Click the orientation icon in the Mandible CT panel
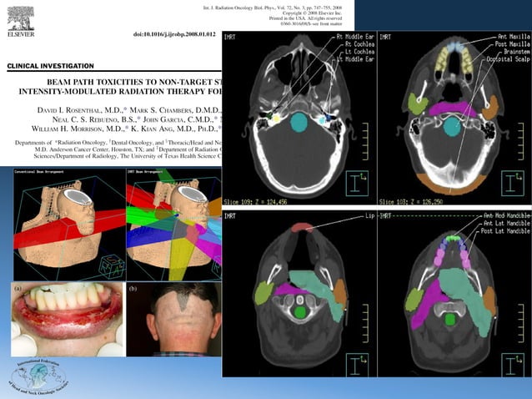The width and height of the screenshot is (532, 399). pyautogui.click(x=512, y=364)
